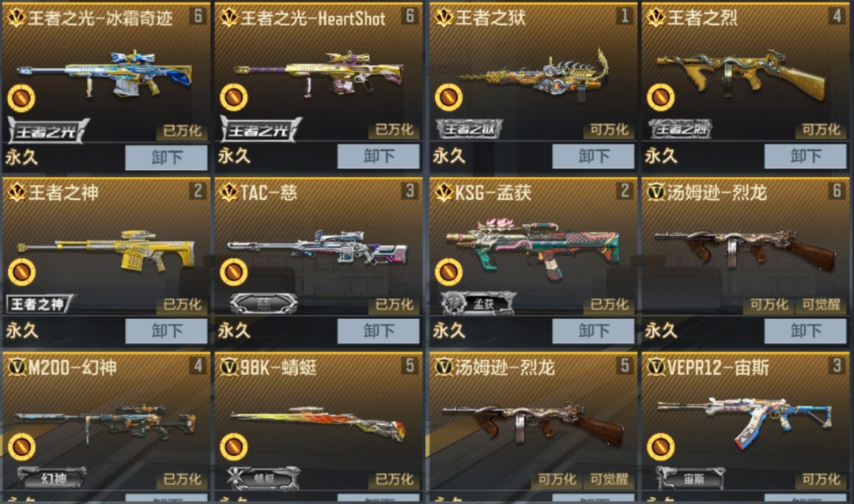Select the KSG-孟获 shotgun image

[533, 249]
